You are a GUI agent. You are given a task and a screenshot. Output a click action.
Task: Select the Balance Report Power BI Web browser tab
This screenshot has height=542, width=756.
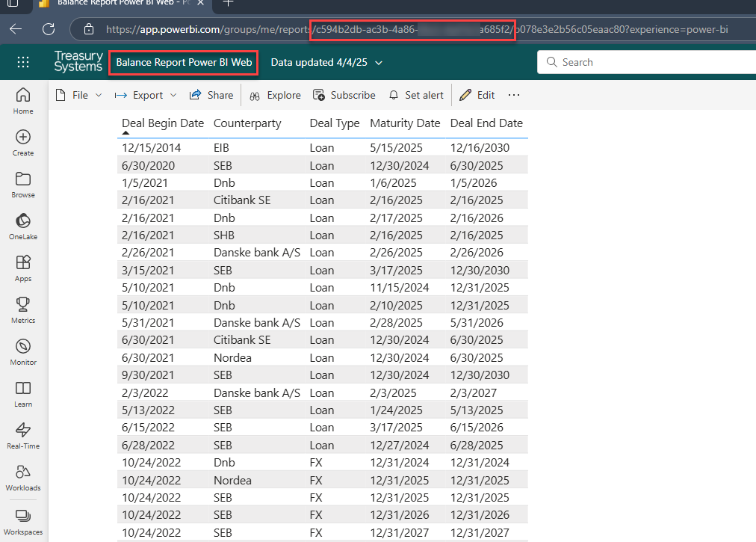point(123,3)
